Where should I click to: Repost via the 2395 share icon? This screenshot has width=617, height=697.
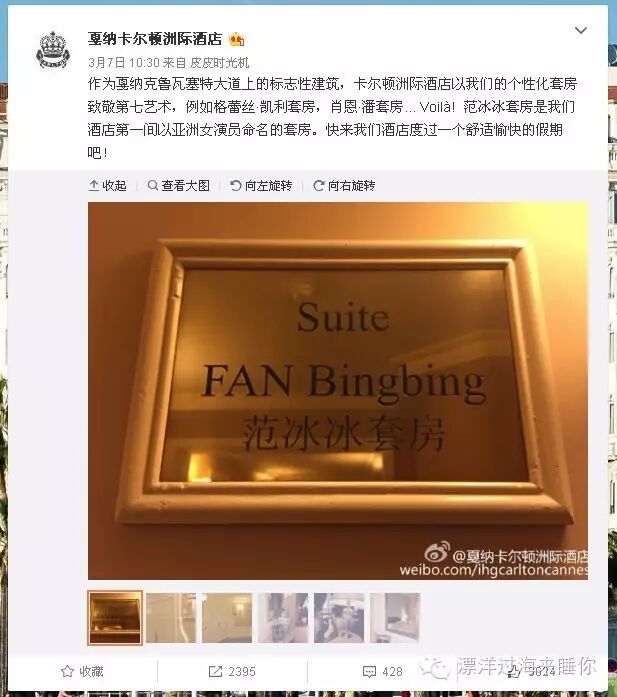232,671
